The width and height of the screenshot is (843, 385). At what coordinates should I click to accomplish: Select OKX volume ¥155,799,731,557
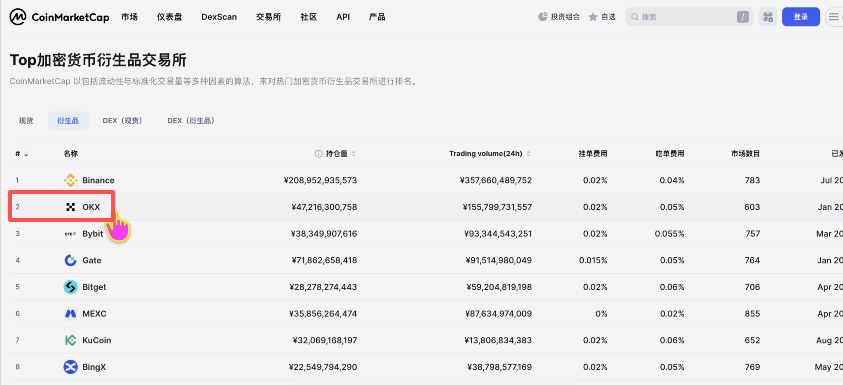pos(496,207)
